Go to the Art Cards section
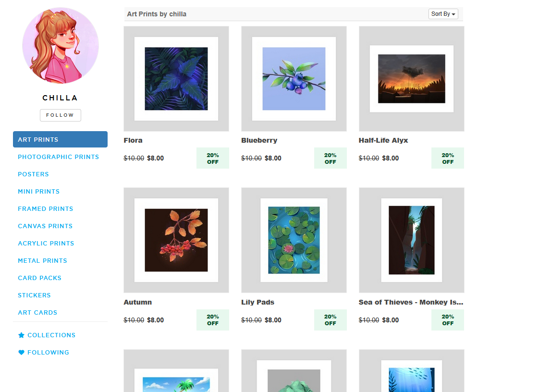Image resolution: width=539 pixels, height=392 pixels. click(37, 313)
